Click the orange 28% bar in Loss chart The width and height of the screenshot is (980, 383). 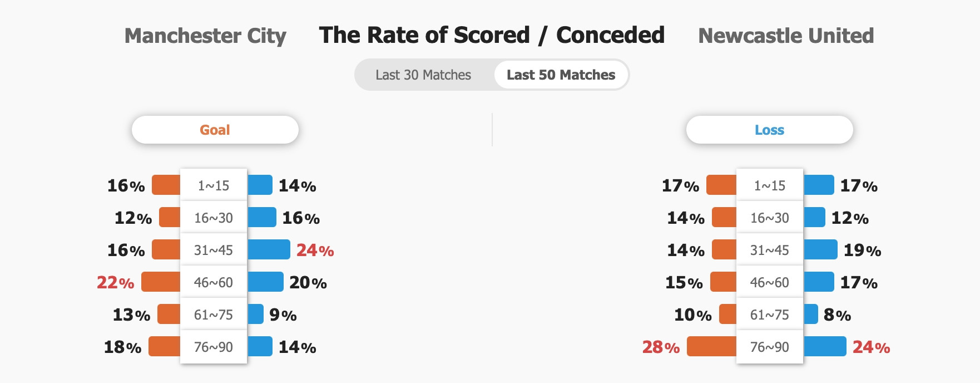point(711,346)
